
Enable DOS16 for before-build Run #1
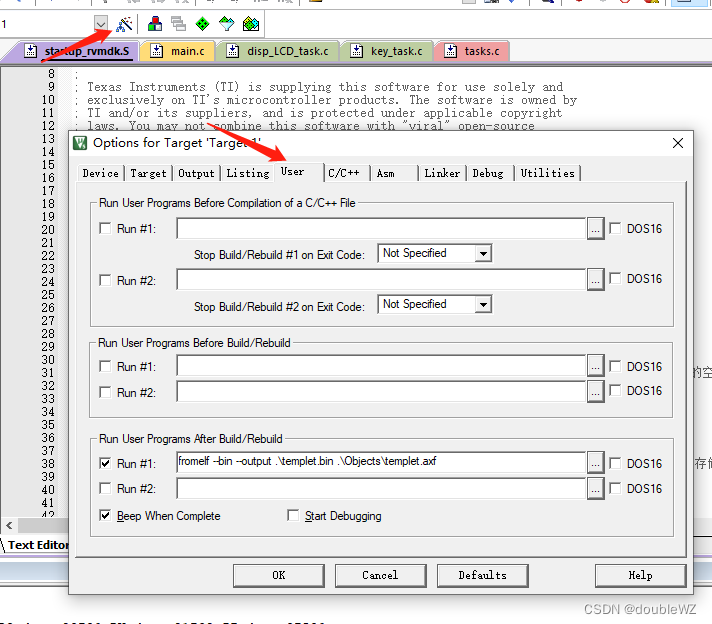pos(615,366)
